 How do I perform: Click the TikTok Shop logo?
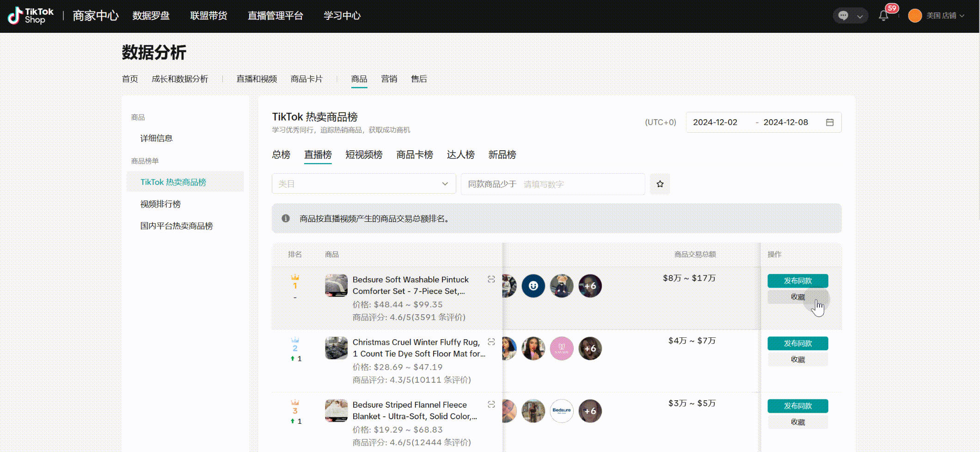click(31, 16)
